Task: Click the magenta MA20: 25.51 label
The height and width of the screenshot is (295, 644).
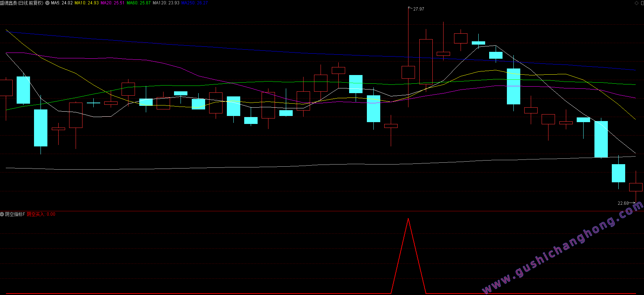Action: (x=113, y=3)
